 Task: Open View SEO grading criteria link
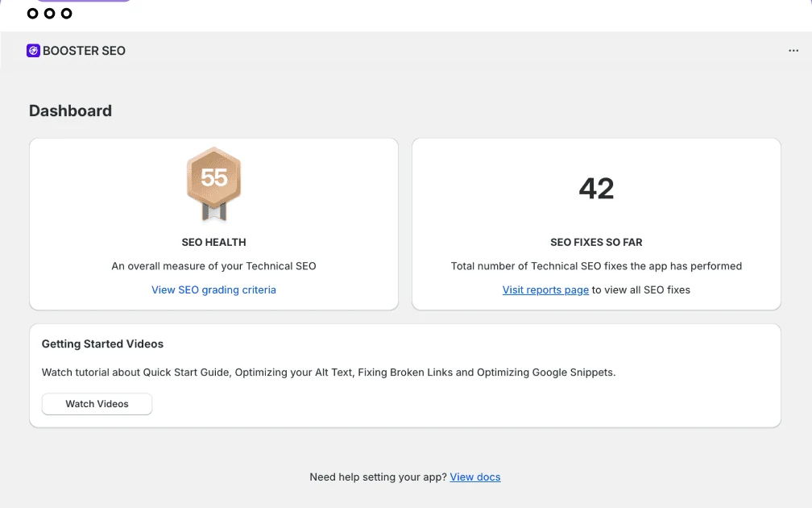pos(213,289)
